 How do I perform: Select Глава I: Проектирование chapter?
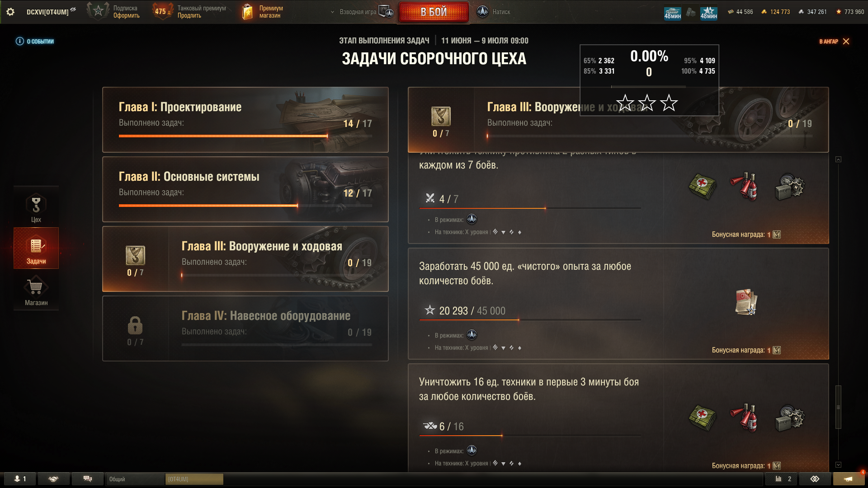point(245,120)
